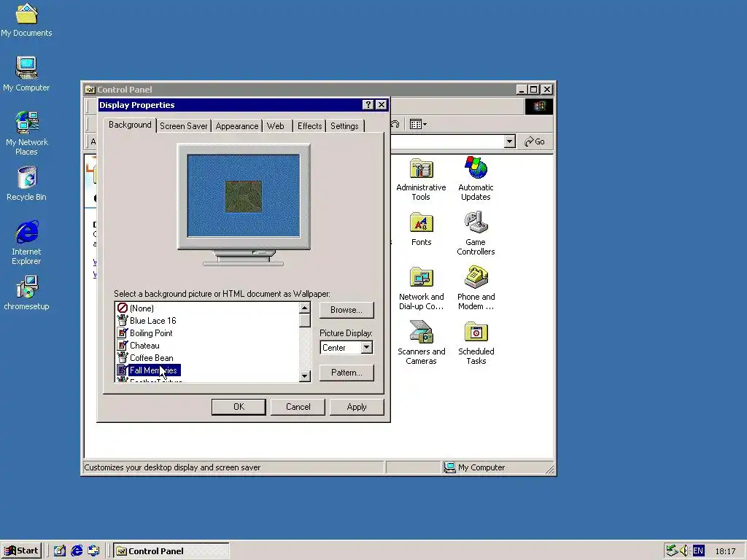
Task: Click wallpaper list scroll up arrow
Action: [x=305, y=308]
